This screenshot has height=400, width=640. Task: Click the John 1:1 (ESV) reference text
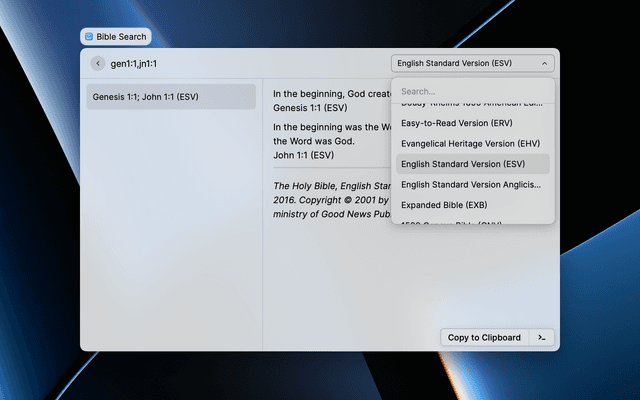click(x=303, y=155)
